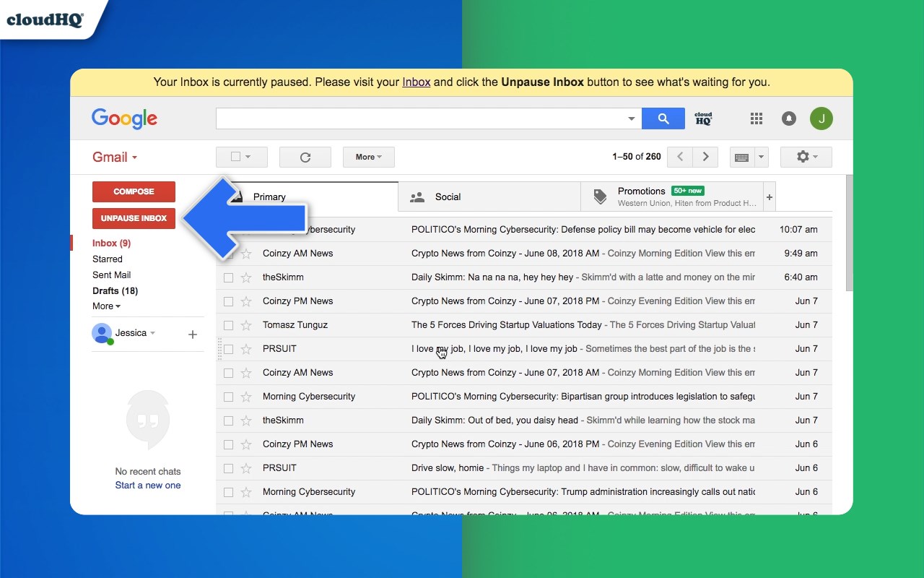Screen dimensions: 924x578
Task: Click the 50+ new Promotions badge
Action: click(x=687, y=191)
